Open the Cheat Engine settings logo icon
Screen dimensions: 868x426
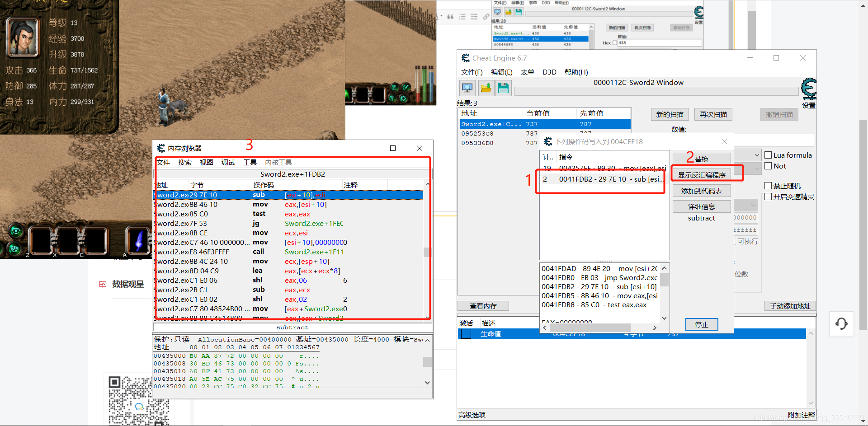[809, 89]
